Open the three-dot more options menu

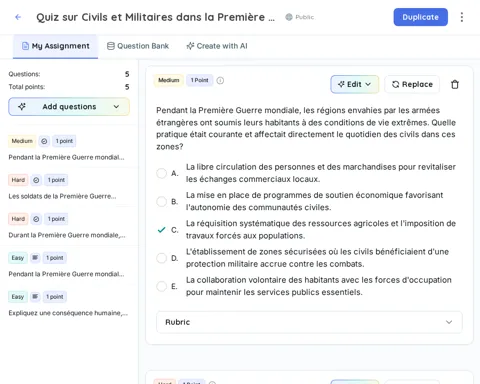click(462, 17)
